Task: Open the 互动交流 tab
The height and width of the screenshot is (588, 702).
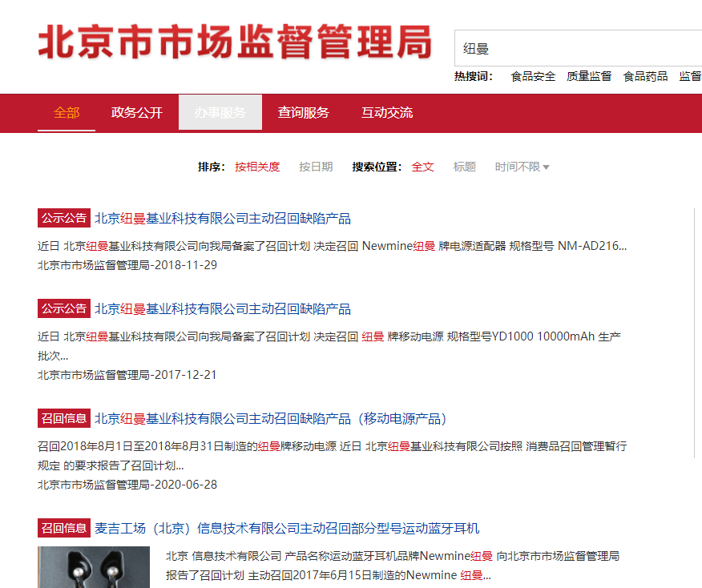Action: [387, 113]
